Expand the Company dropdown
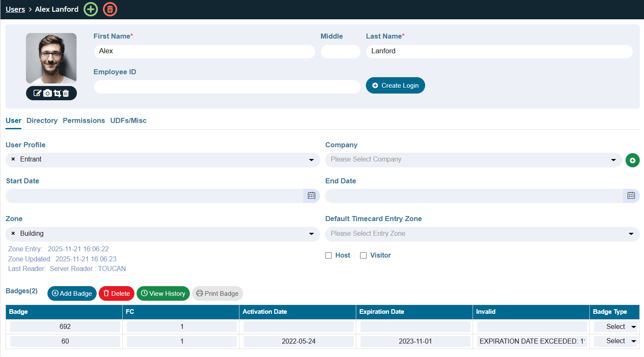The width and height of the screenshot is (644, 357). coord(473,160)
